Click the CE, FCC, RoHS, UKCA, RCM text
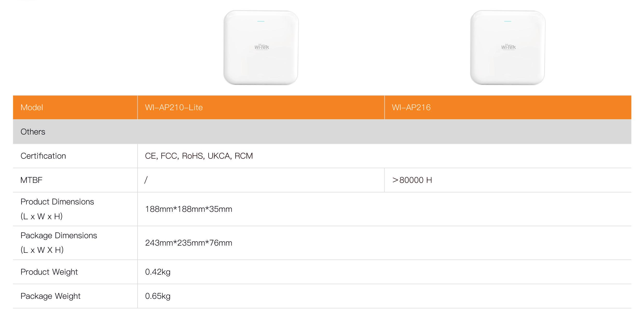The width and height of the screenshot is (644, 311). [199, 156]
